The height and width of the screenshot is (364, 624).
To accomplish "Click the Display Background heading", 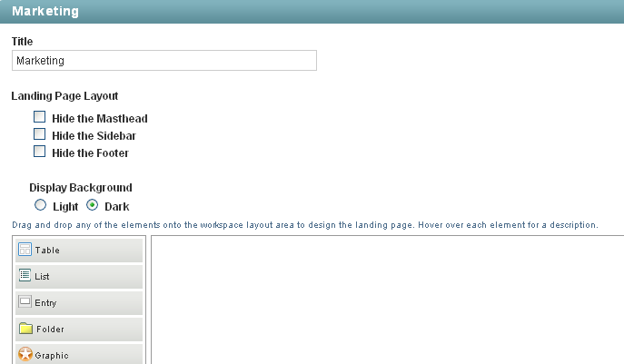I will pyautogui.click(x=81, y=188).
